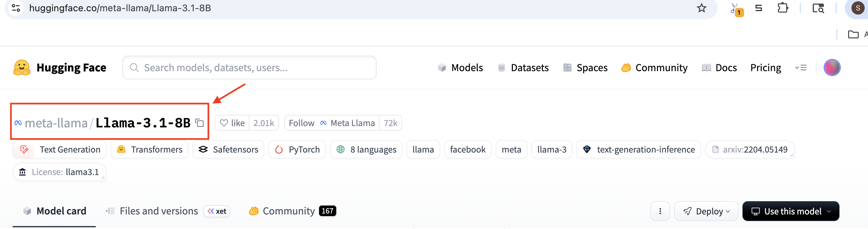Select the llama tag
Image resolution: width=868 pixels, height=229 pixels.
423,149
